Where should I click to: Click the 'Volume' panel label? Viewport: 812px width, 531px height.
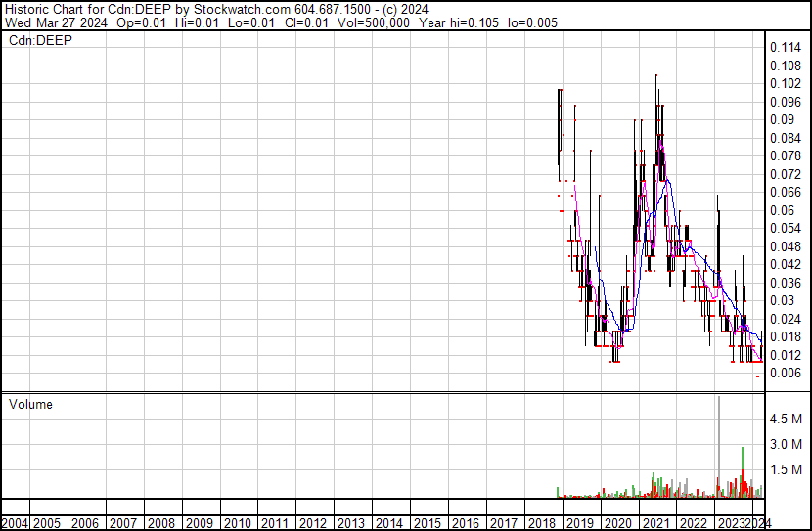[30, 404]
